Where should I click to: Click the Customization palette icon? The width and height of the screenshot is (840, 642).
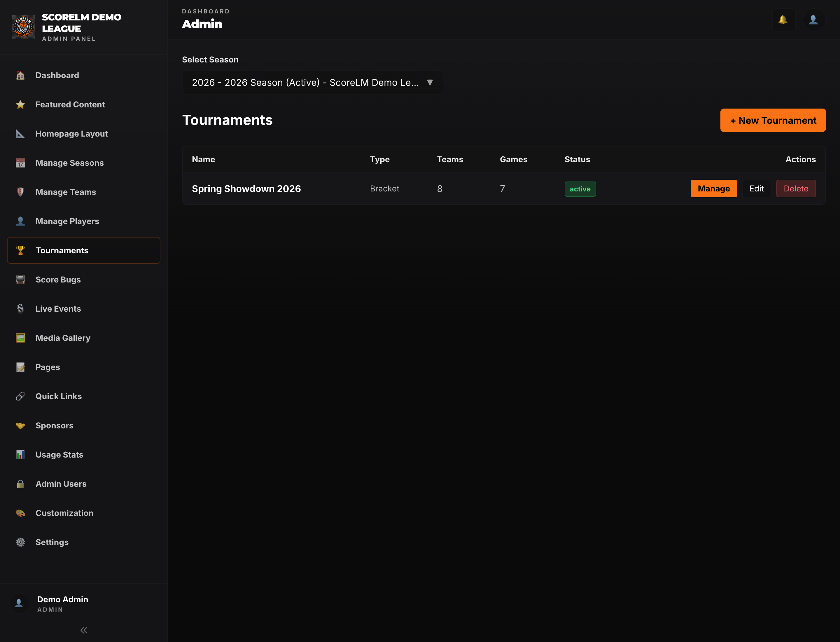click(x=20, y=513)
